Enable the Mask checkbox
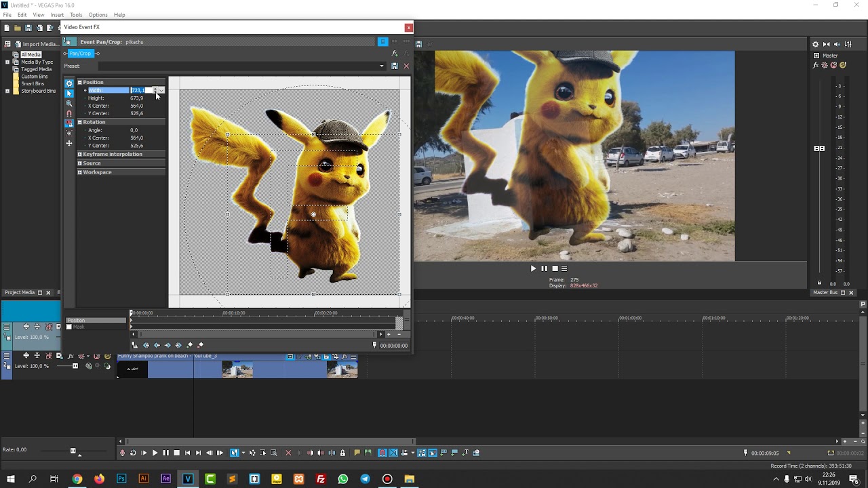 tap(68, 327)
